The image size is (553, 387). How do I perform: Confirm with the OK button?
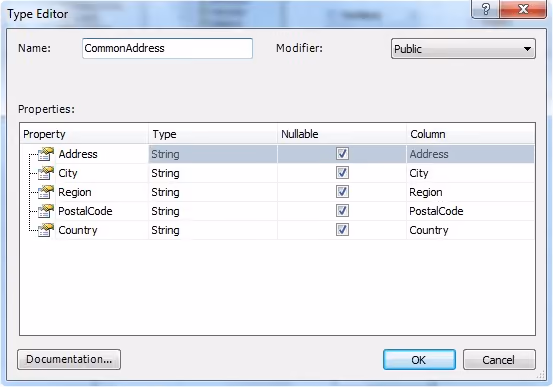tap(419, 360)
